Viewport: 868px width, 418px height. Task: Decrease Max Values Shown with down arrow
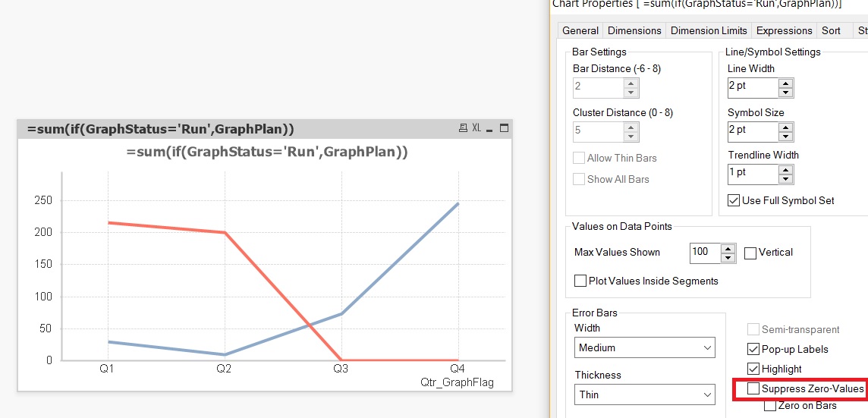(x=728, y=257)
